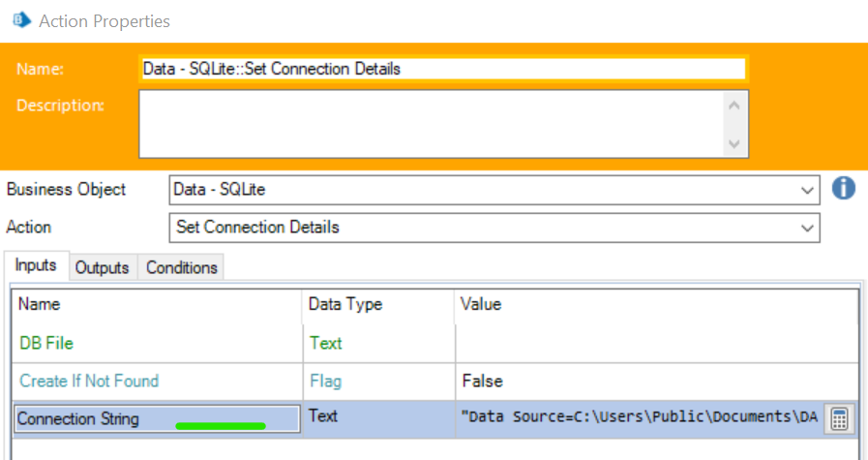Screen dimensions: 868x460
Task: Switch to the Inputs tab
Action: 36,265
